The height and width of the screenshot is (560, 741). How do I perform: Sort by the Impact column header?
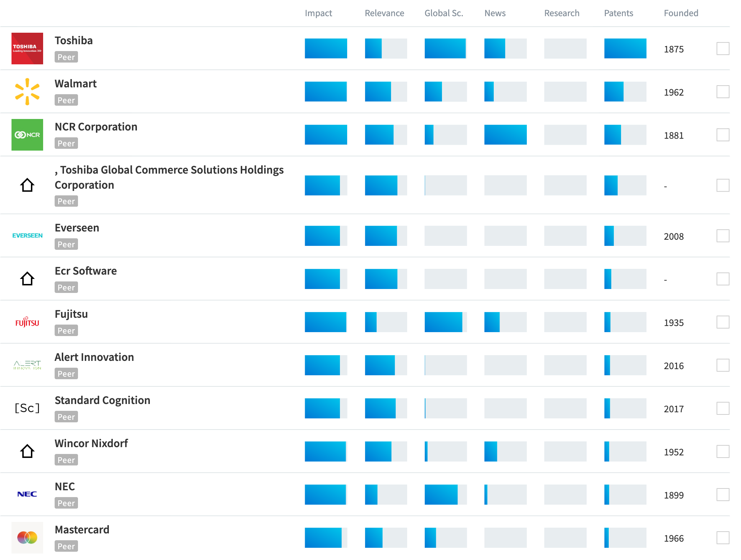(318, 13)
